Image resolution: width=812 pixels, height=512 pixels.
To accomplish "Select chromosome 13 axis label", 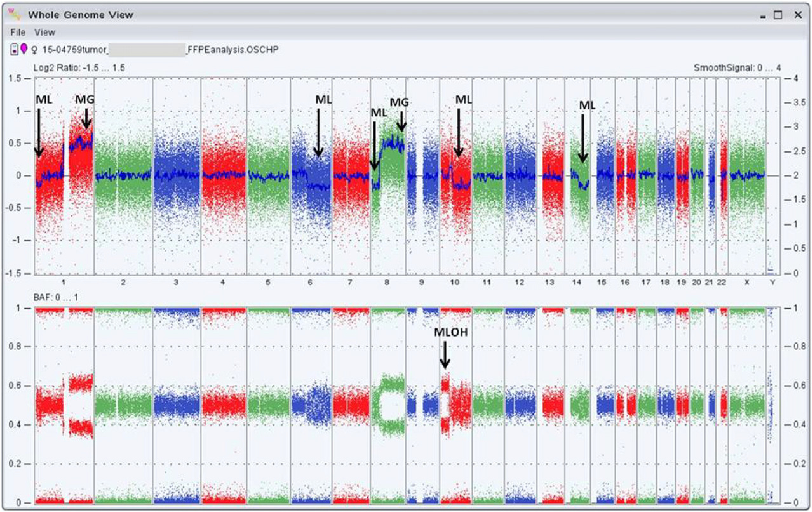I will 550,282.
